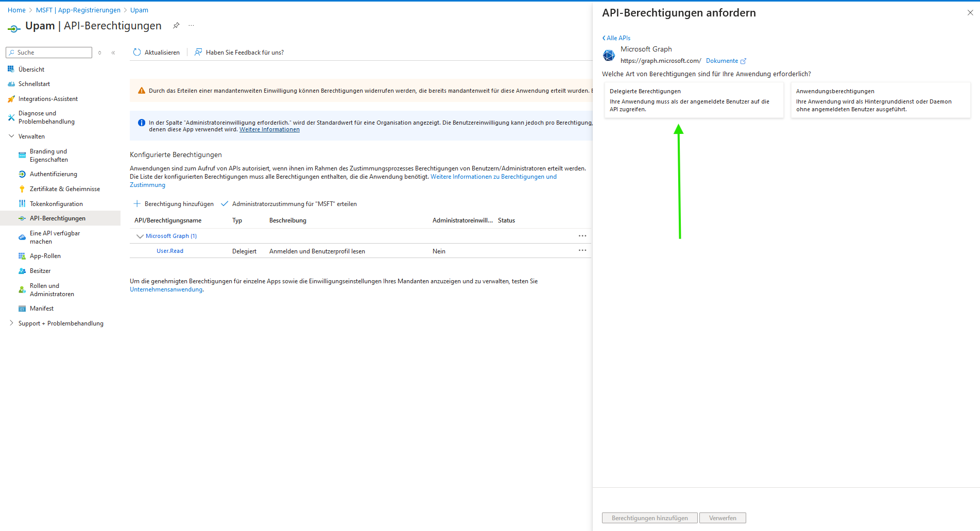Collapse the sidebar with double-chevron icon
This screenshot has height=531, width=980.
pos(113,53)
